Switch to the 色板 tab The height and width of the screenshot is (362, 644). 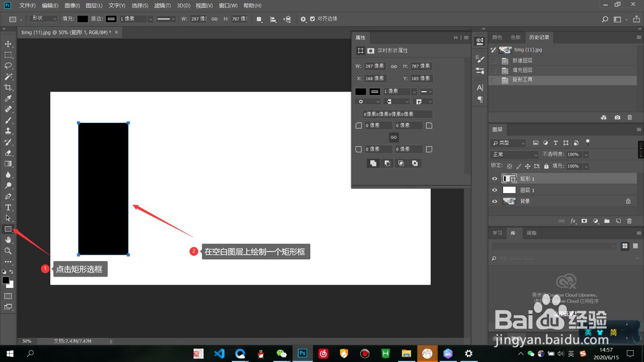515,37
